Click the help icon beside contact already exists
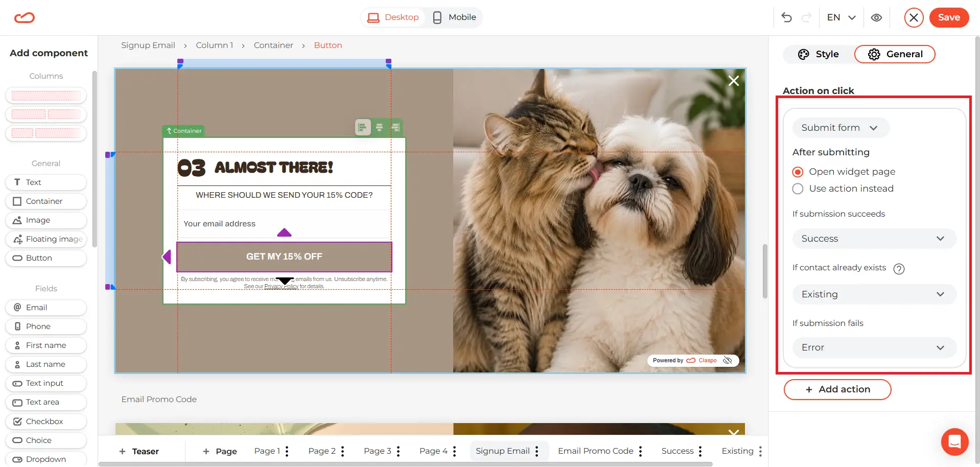Image resolution: width=980 pixels, height=467 pixels. [899, 269]
